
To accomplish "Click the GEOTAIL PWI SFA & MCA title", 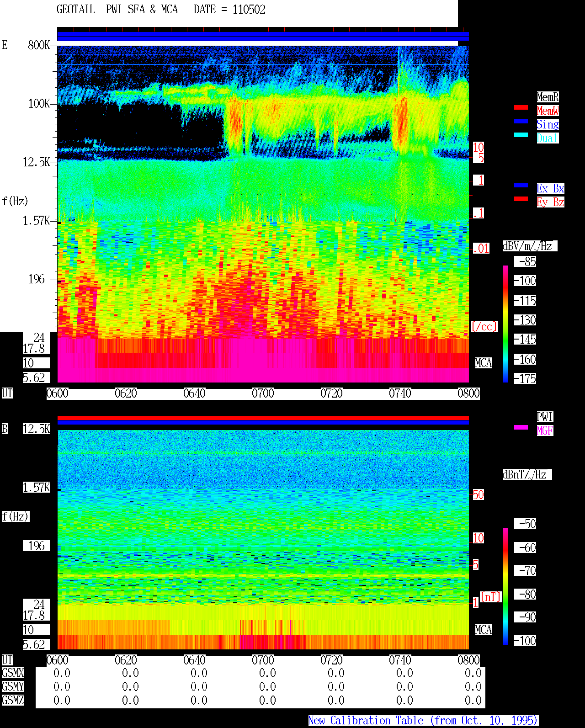I will tap(117, 10).
